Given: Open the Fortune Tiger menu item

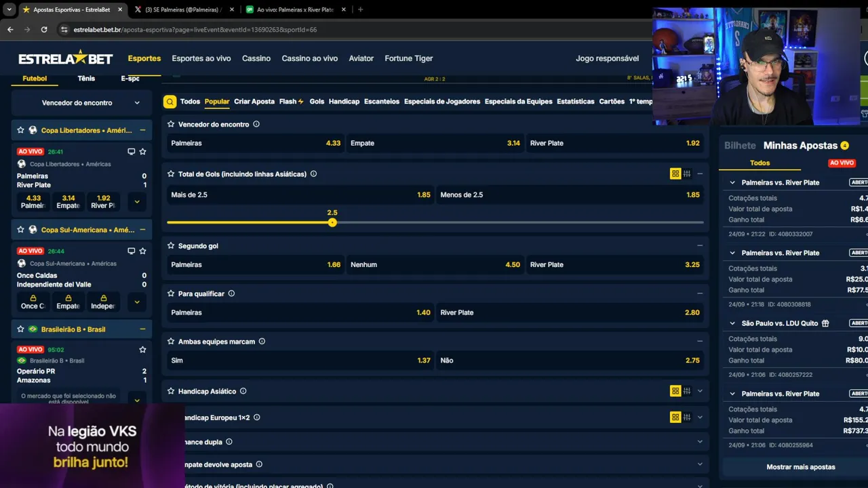Looking at the screenshot, I should (x=409, y=58).
